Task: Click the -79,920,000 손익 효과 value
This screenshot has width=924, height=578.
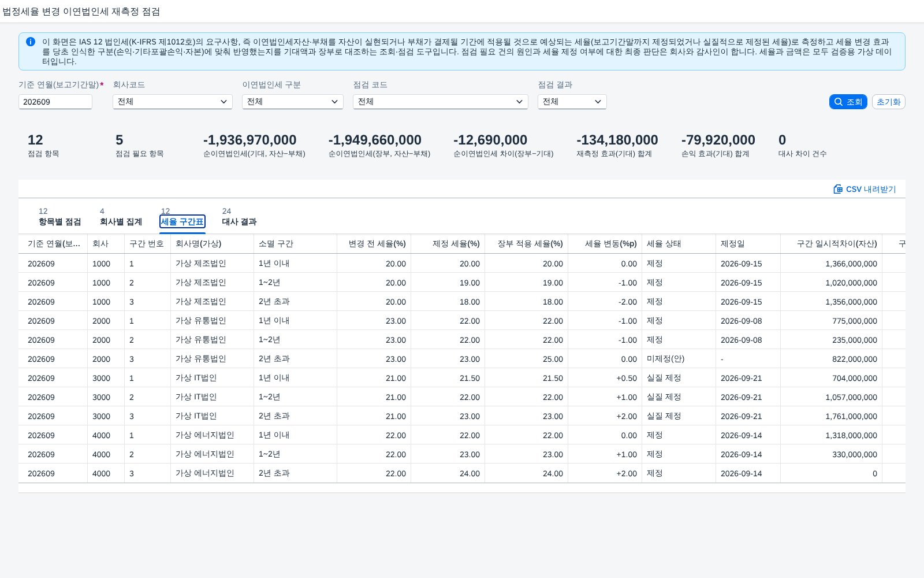Action: (x=718, y=140)
